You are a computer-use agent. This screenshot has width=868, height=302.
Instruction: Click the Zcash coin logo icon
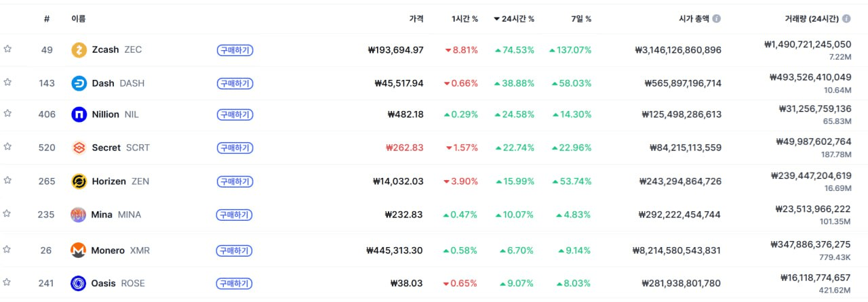tap(79, 50)
